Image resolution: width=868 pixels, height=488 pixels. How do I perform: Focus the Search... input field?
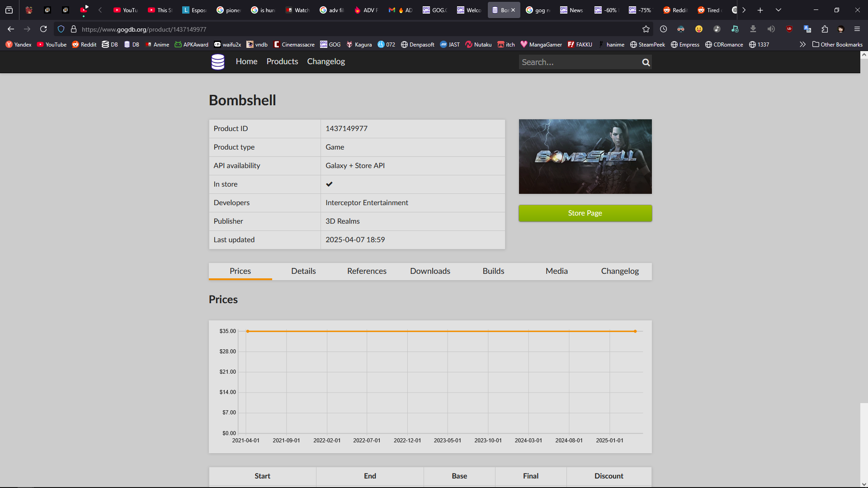(x=579, y=62)
